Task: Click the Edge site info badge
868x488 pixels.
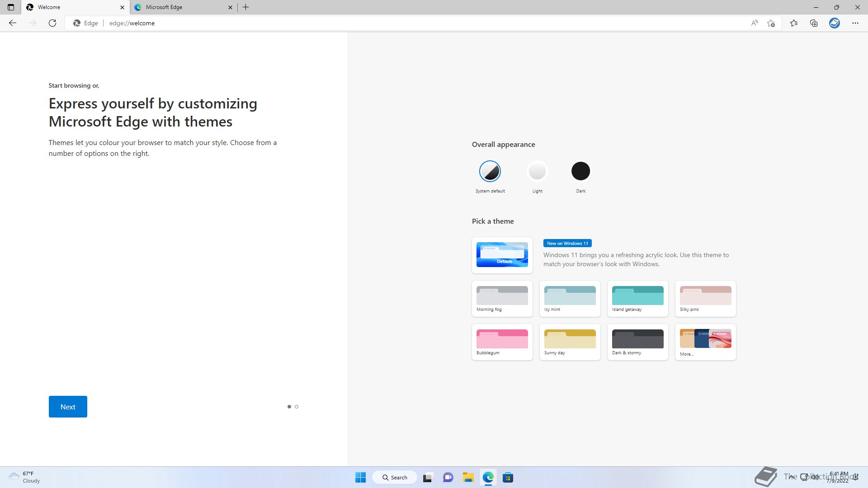Action: 86,23
